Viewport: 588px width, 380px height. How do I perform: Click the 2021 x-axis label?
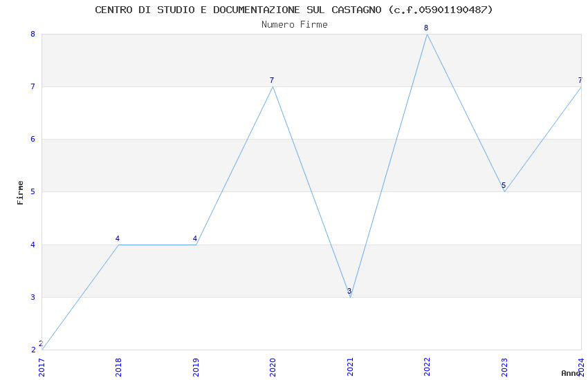click(350, 368)
